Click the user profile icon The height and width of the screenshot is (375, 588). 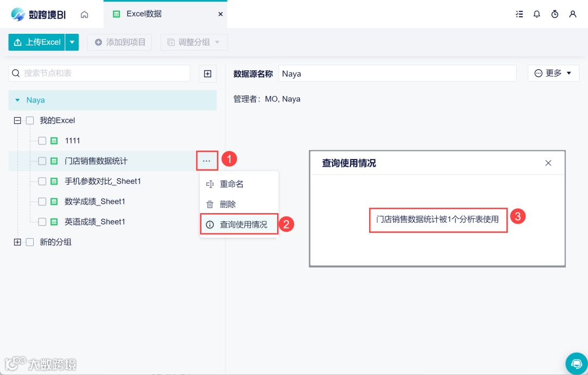[x=573, y=14]
